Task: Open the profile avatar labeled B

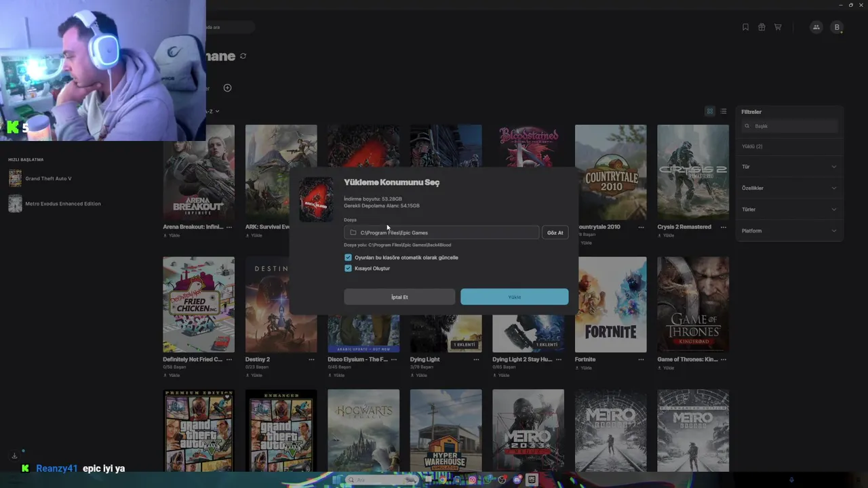Action: coord(837,27)
